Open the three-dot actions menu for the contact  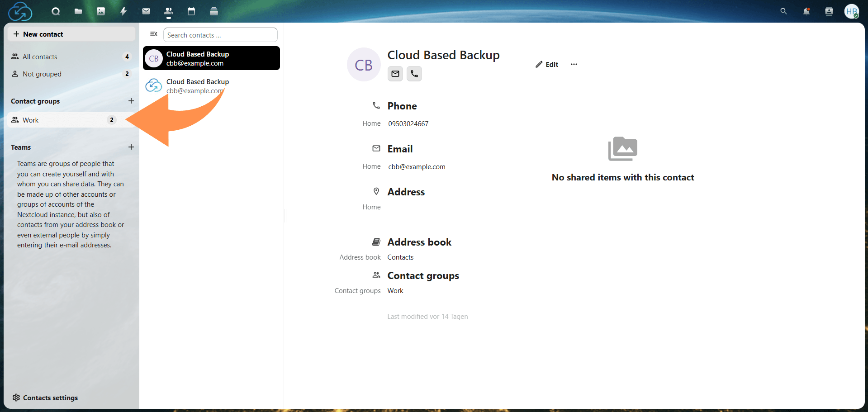click(574, 64)
